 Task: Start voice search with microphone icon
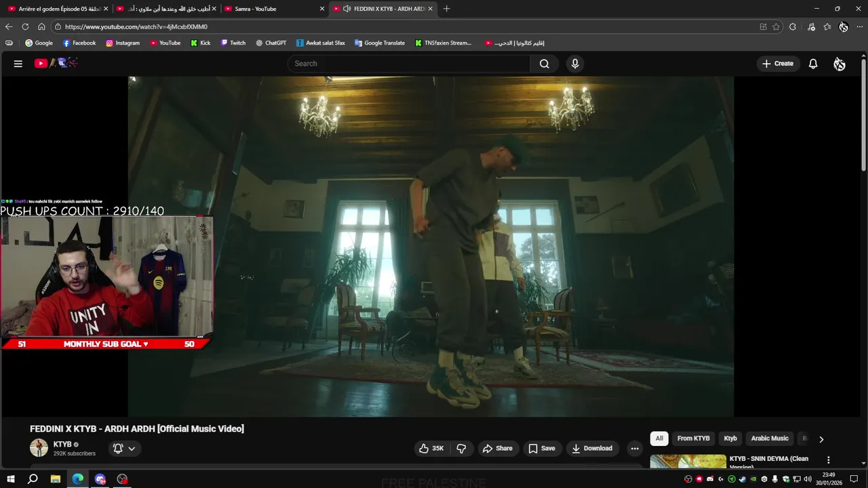[x=575, y=64]
